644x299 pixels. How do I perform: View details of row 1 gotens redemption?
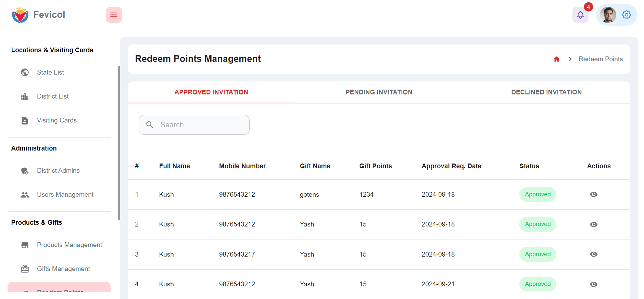tap(594, 195)
